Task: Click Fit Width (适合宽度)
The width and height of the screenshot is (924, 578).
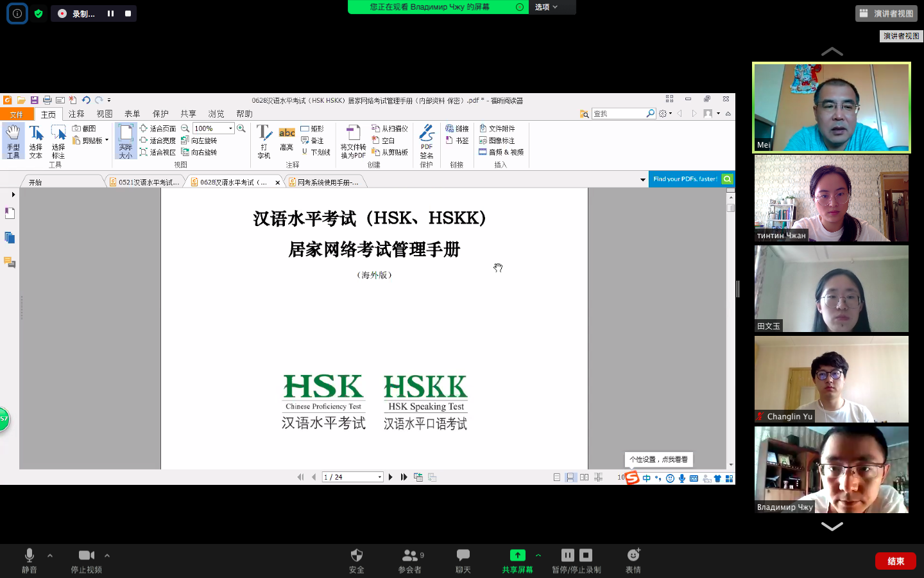Action: click(x=158, y=140)
